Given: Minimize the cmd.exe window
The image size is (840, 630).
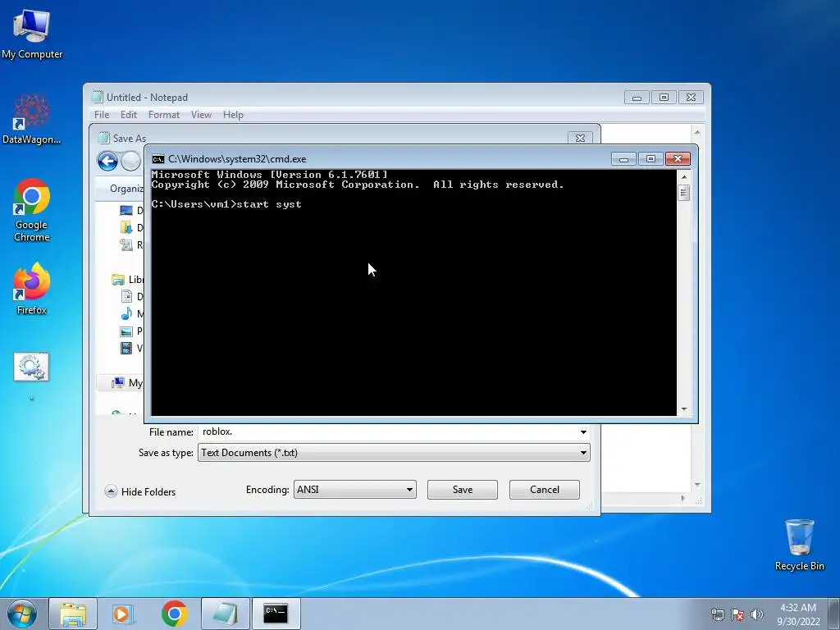Looking at the screenshot, I should point(623,159).
